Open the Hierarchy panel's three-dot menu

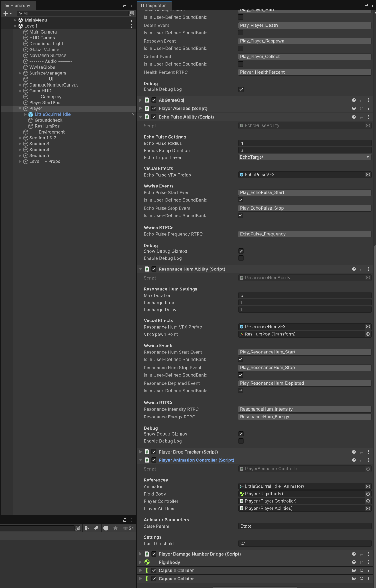tap(131, 5)
